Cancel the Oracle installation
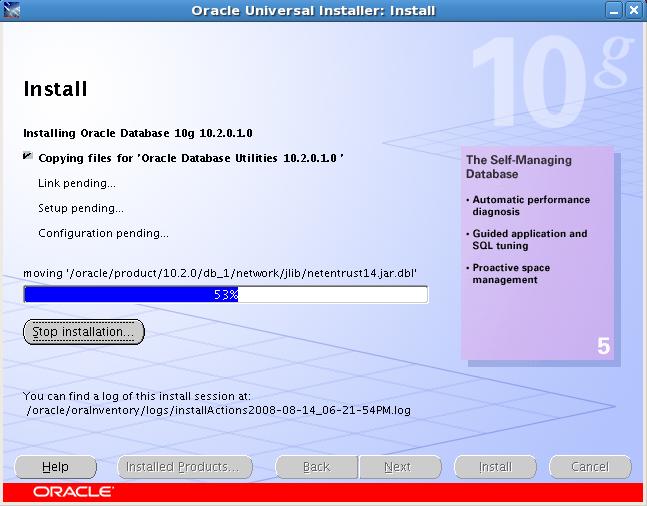Viewport: 647px width, 506px height. tap(590, 467)
